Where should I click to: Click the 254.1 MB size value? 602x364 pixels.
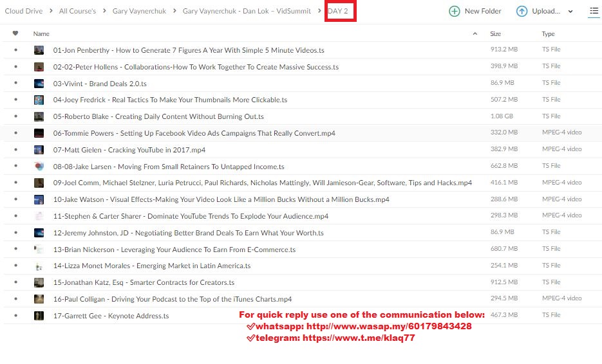coord(504,266)
